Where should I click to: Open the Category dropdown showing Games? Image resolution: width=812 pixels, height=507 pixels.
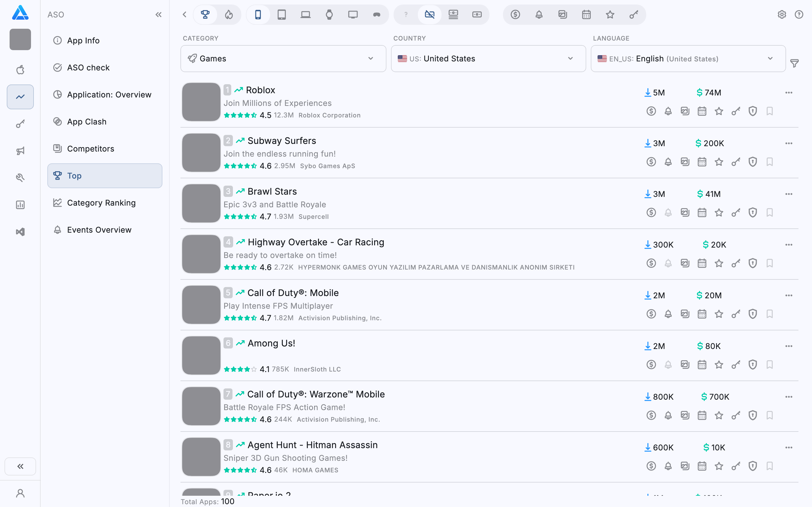pyautogui.click(x=283, y=59)
